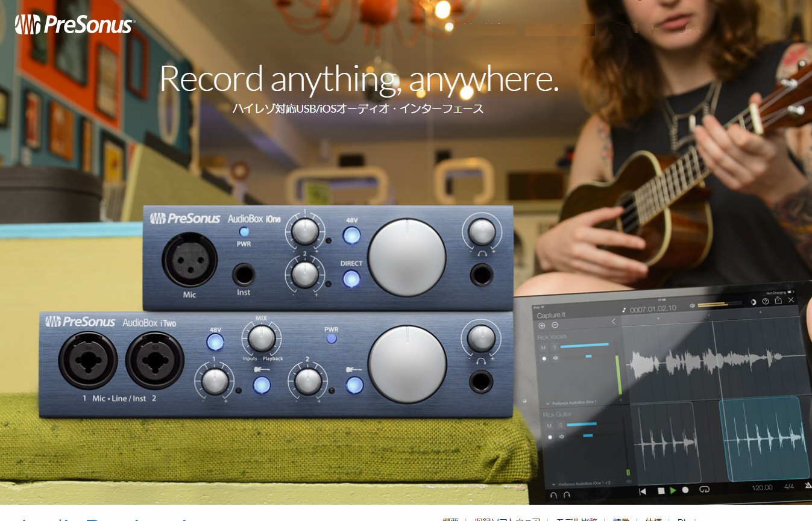
Task: Select the highlighted blue guitar clip
Action: [764, 440]
